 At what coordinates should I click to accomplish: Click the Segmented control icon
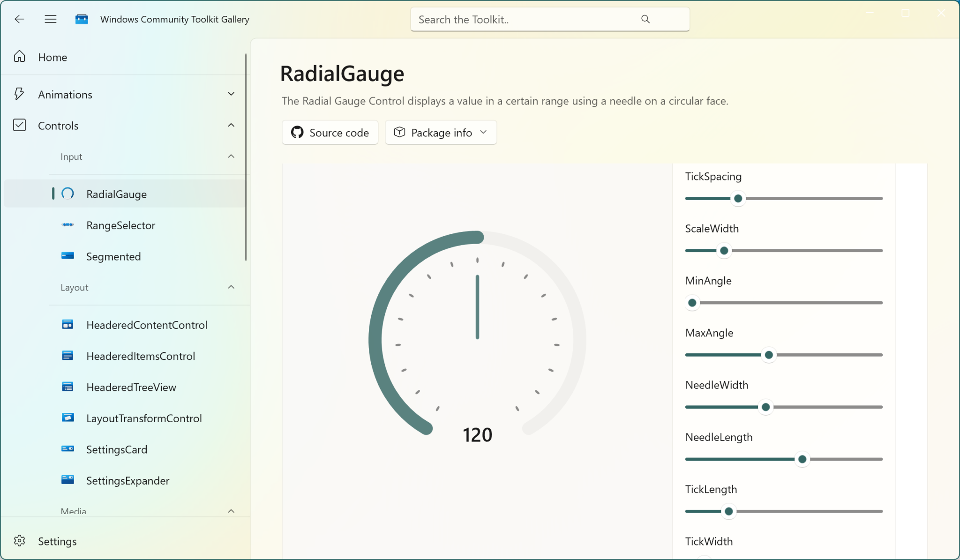tap(67, 256)
